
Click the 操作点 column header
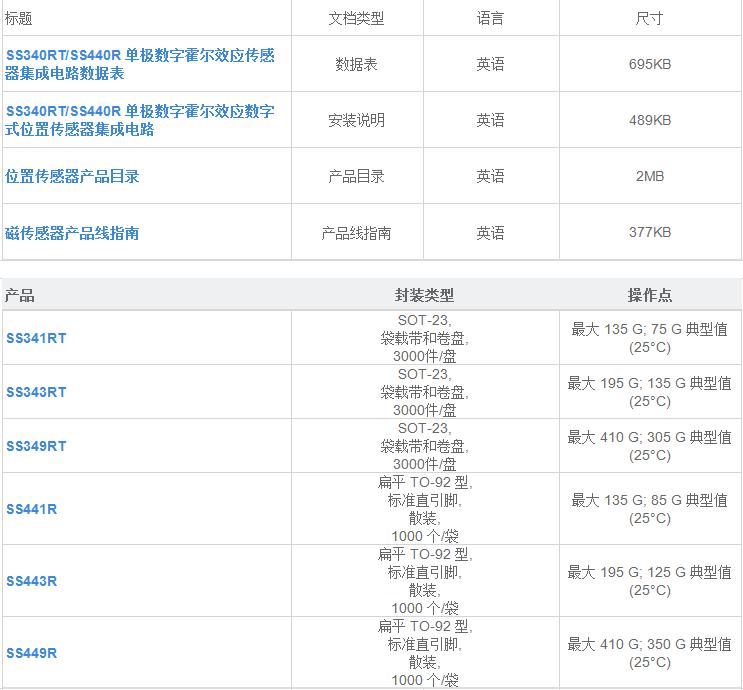click(x=649, y=295)
